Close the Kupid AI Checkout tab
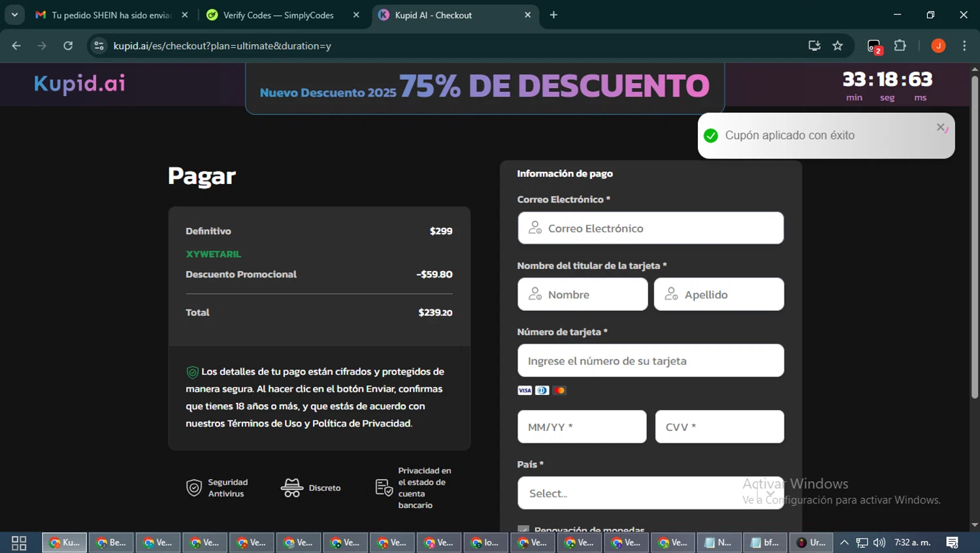Image resolution: width=980 pixels, height=553 pixels. pos(527,15)
